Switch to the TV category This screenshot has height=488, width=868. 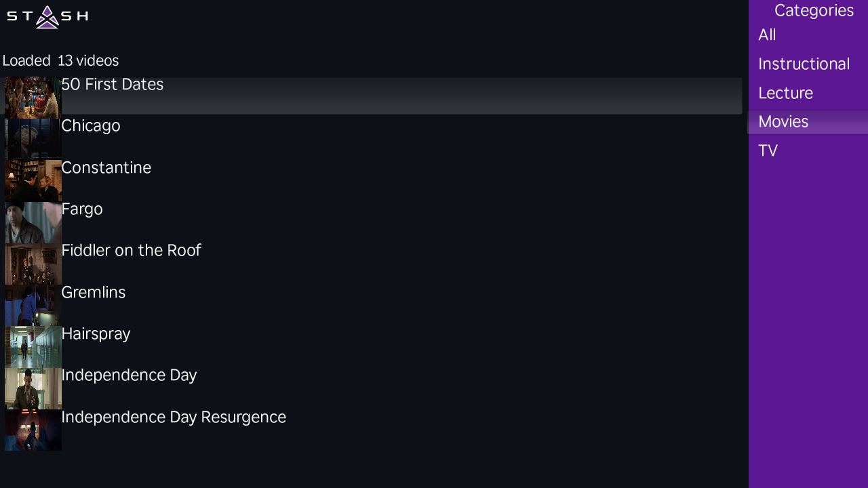(768, 151)
